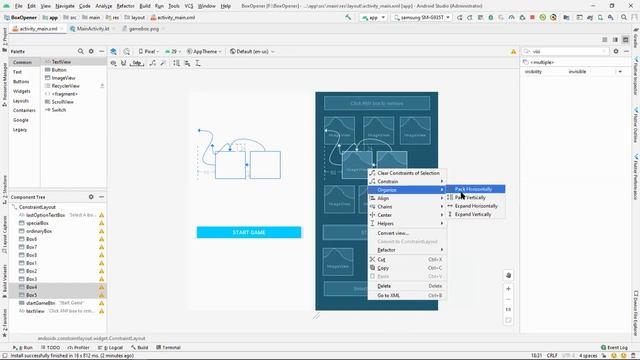Click the layout warning triangle icon
This screenshot has height=360, width=640.
(513, 51)
